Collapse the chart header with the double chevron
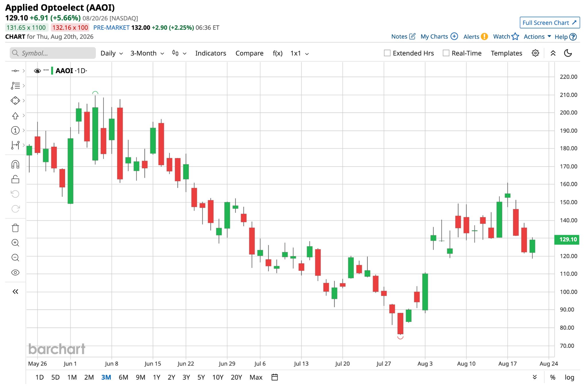 pyautogui.click(x=553, y=53)
